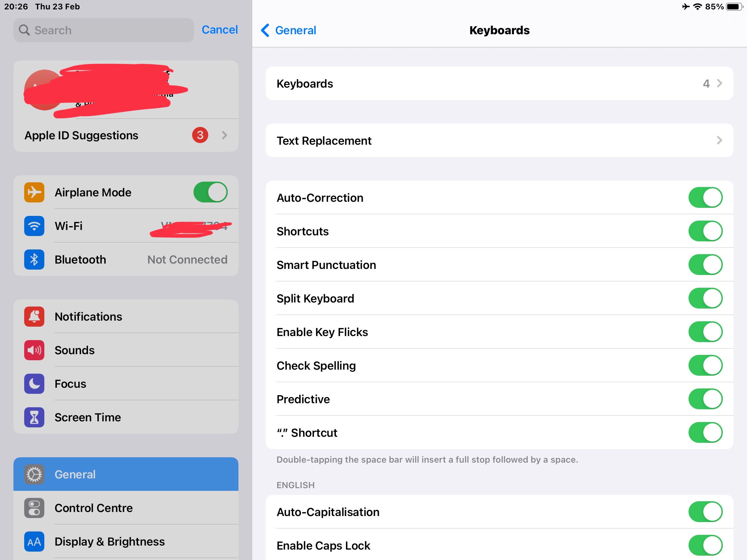Expand Apple ID Suggestions

[126, 135]
